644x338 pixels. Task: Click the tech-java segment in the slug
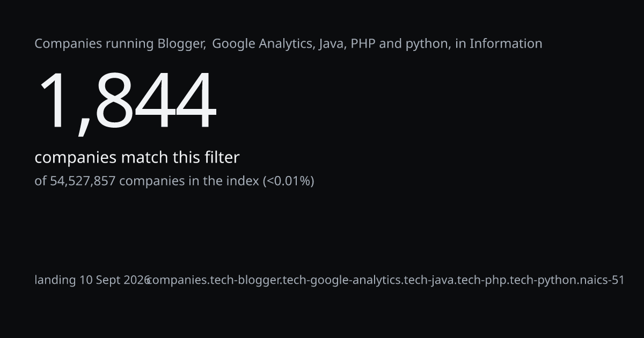pos(429,280)
